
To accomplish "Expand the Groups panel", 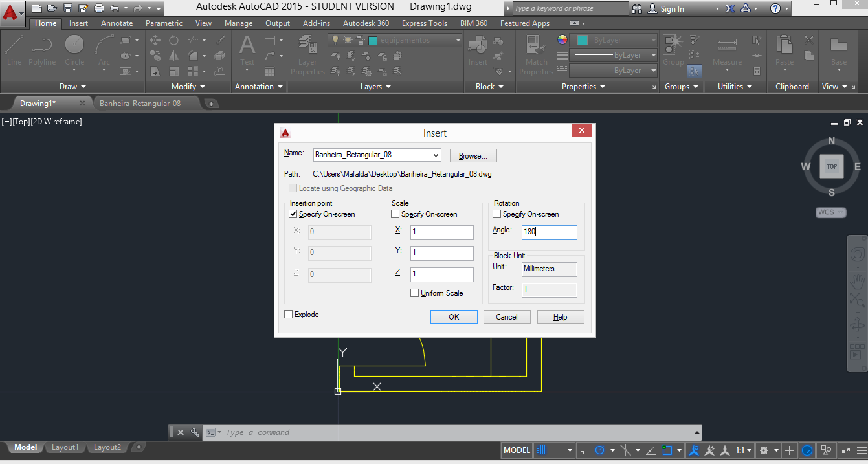I will coord(682,87).
